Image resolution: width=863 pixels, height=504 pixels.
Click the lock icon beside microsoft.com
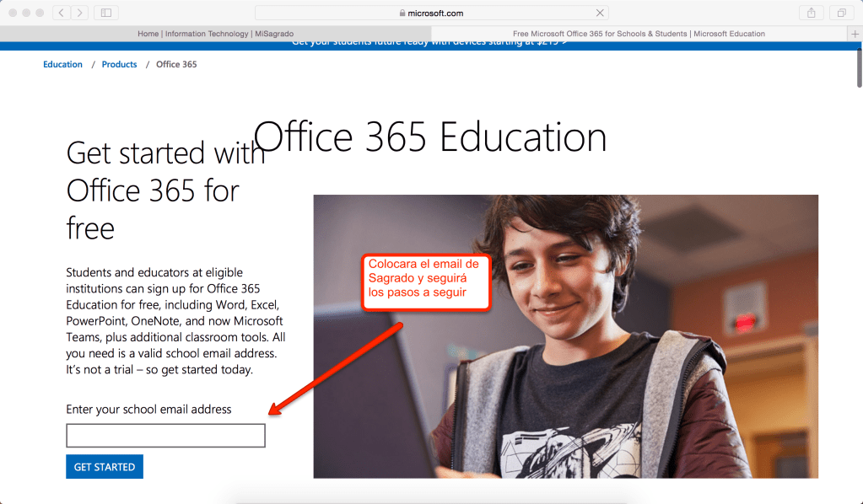(x=402, y=13)
